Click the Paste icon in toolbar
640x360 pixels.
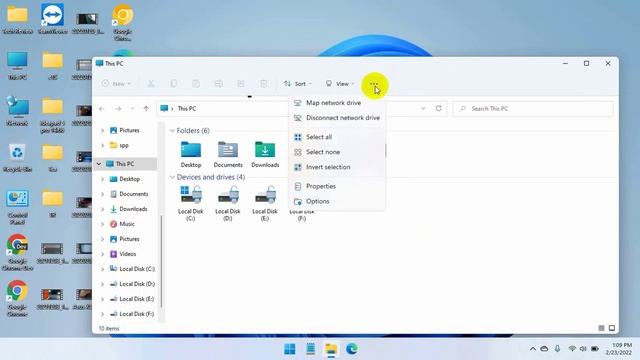[x=196, y=84]
